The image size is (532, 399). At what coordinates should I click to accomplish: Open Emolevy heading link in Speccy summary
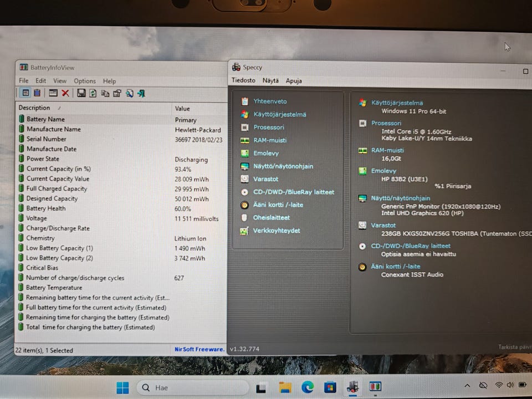383,171
